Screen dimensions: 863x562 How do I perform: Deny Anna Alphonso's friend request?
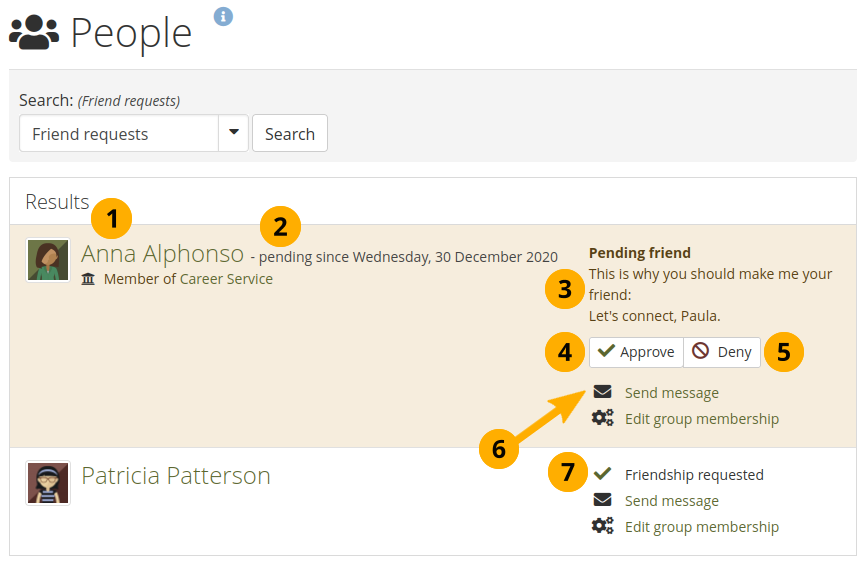[723, 352]
